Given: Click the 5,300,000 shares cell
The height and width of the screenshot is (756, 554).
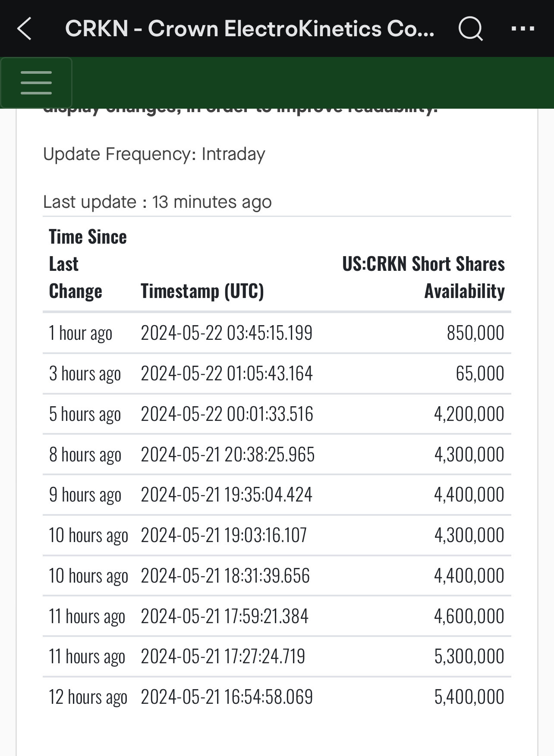Looking at the screenshot, I should click(469, 656).
